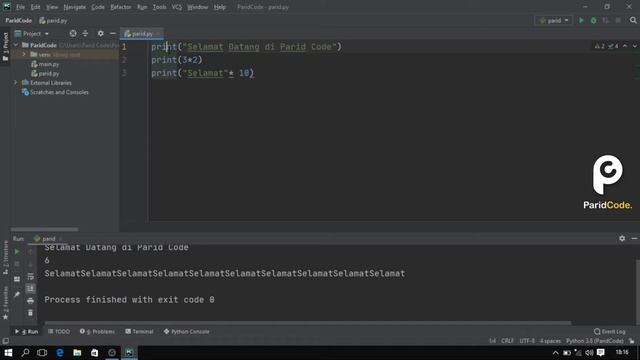Run parid with the green toolbar play button
640x360 pixels.
(581, 20)
